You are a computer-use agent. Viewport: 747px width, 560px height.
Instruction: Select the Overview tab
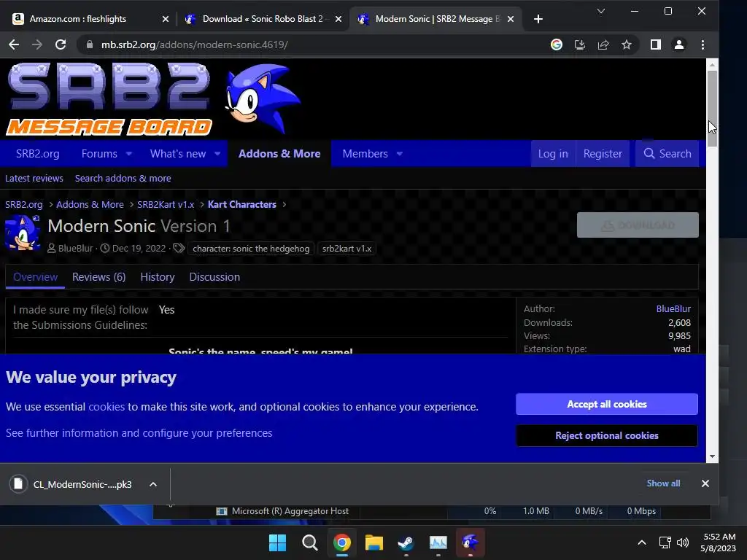coord(35,277)
